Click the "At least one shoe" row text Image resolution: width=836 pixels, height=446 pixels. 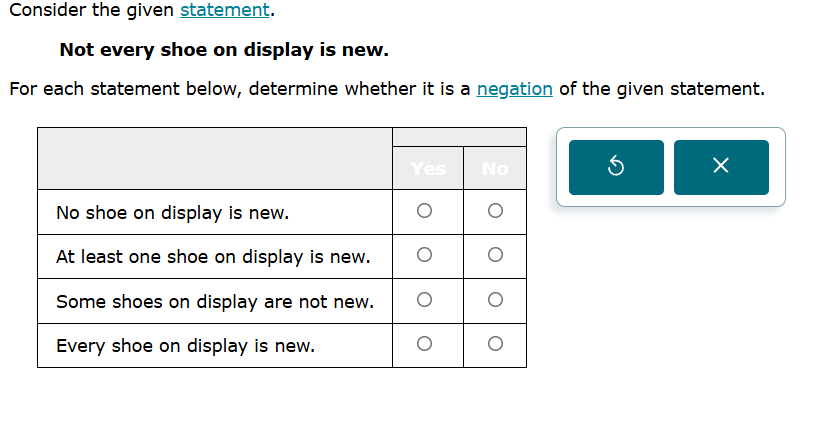click(213, 257)
